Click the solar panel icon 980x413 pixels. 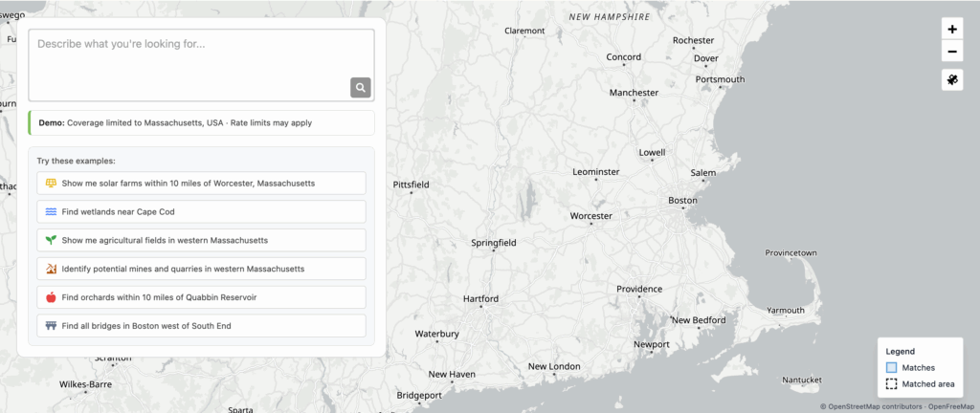[x=51, y=183]
